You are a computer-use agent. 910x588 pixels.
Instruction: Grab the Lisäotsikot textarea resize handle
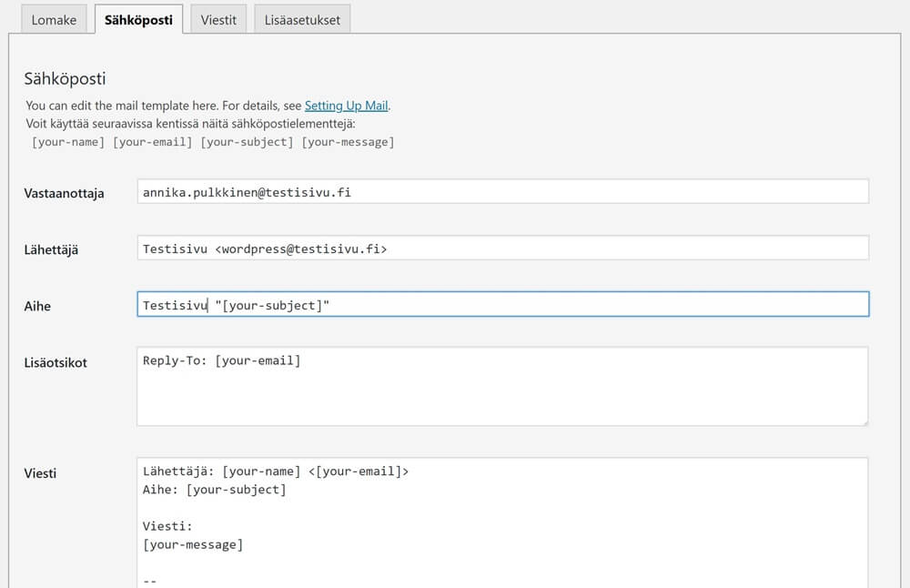863,421
